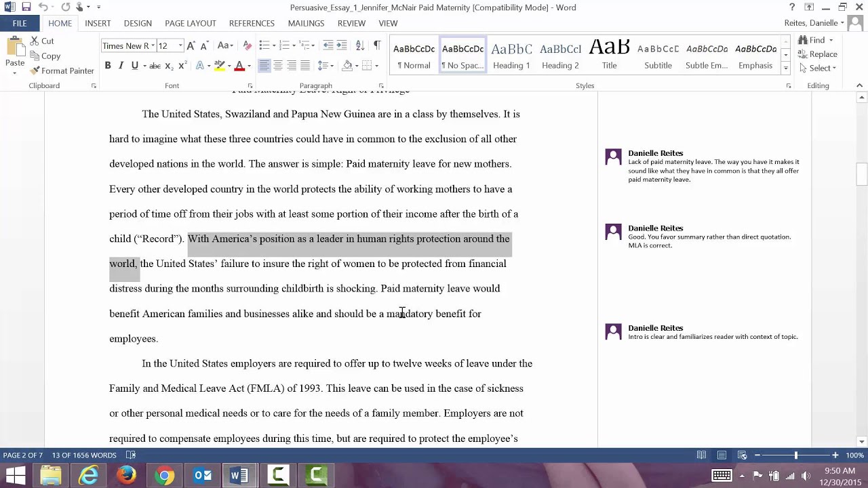The width and height of the screenshot is (868, 488).
Task: Open Firefox from the taskbar
Action: coord(126,475)
